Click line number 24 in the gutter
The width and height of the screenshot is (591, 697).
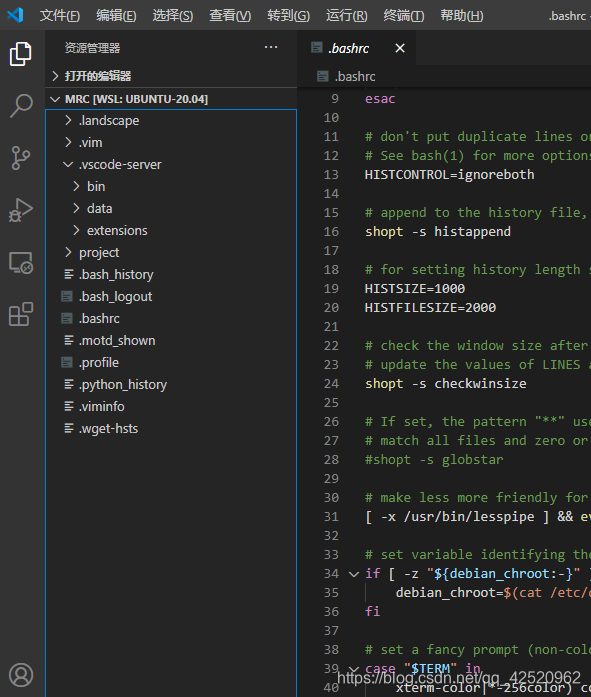(331, 384)
